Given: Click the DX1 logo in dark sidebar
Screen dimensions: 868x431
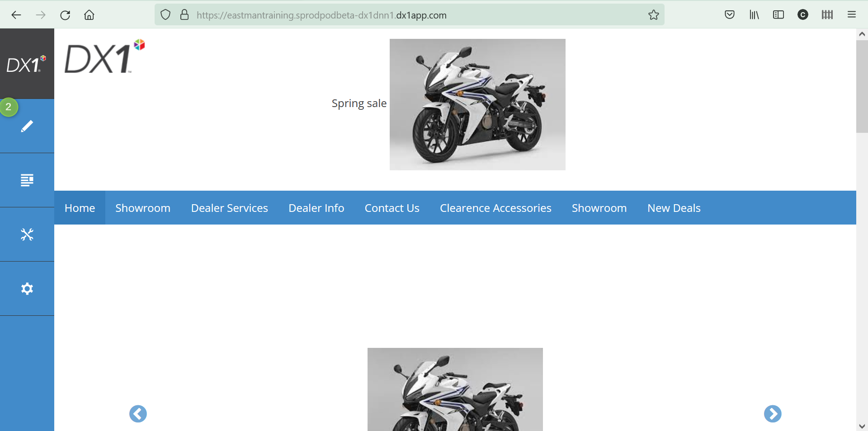Looking at the screenshot, I should 26,65.
